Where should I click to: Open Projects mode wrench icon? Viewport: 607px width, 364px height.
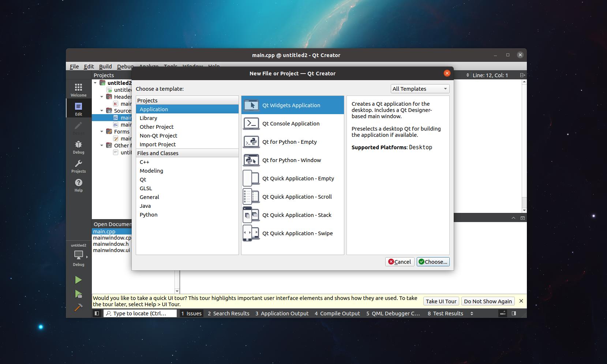pos(78,166)
